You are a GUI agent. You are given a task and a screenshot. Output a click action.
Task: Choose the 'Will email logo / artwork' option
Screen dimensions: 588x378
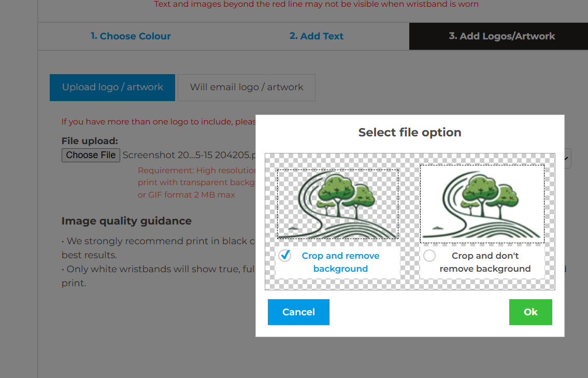click(x=247, y=87)
